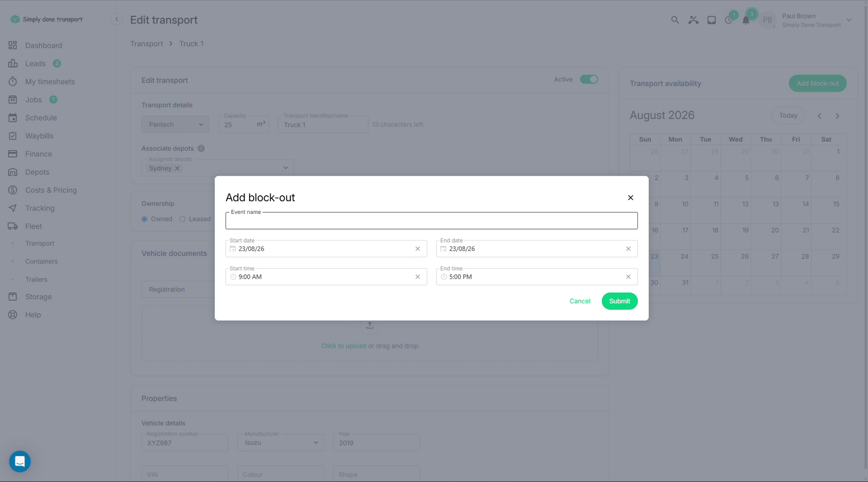
Task: Click the Click to upload link
Action: (x=344, y=346)
